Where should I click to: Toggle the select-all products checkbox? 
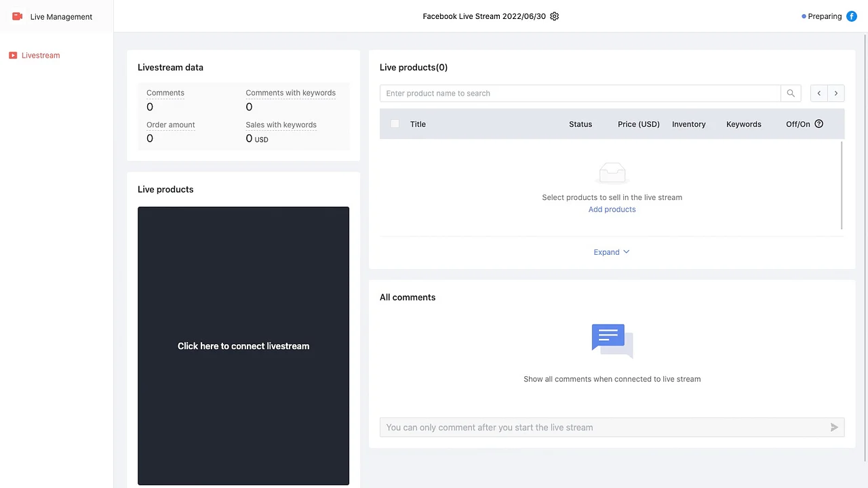click(395, 124)
